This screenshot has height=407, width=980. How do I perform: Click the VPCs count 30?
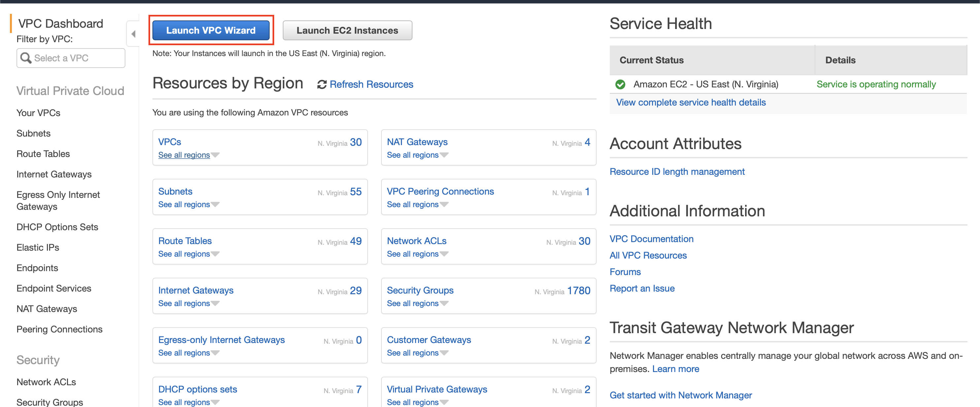[356, 142]
